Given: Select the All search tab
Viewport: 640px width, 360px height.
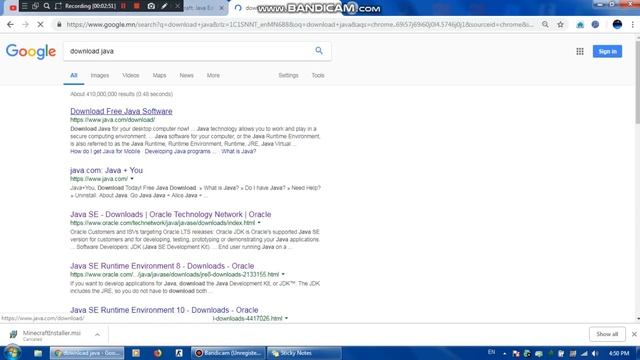Looking at the screenshot, I should click(73, 76).
